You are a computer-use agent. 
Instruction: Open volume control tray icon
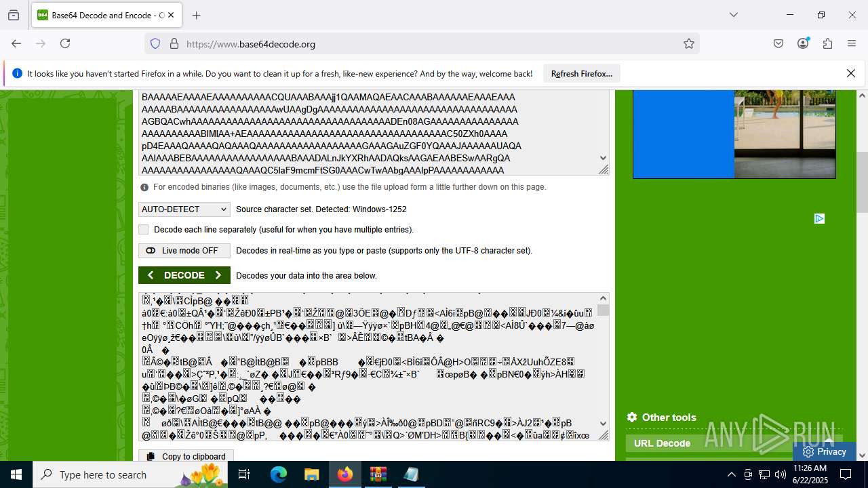[781, 474]
